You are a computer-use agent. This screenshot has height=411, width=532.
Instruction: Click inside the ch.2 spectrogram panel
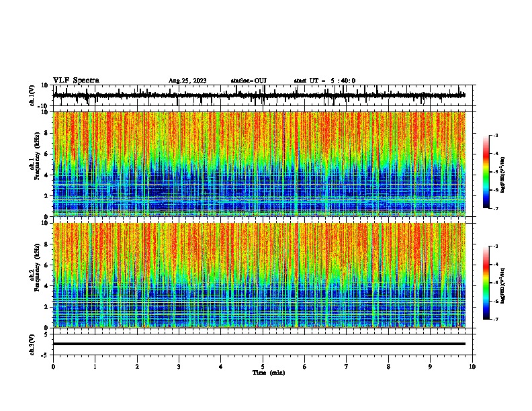click(x=259, y=275)
